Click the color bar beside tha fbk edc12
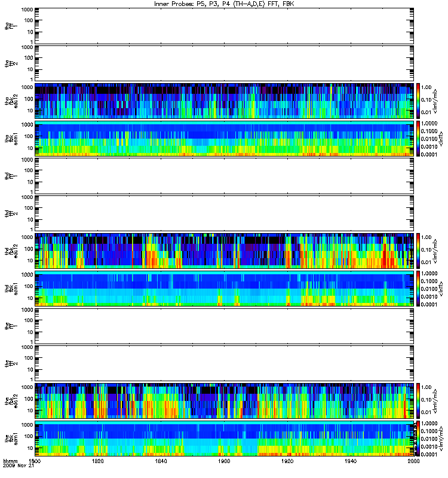This screenshot has width=448, height=478. (x=418, y=101)
